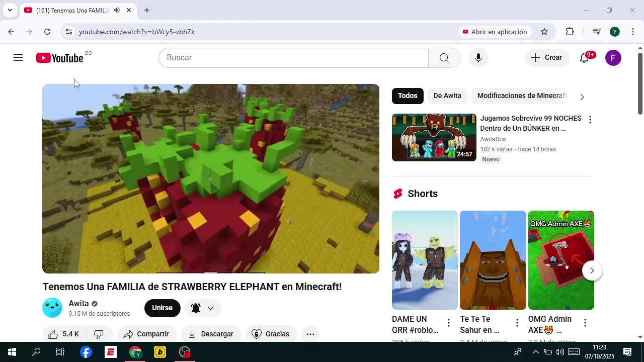Reload the page
Image resolution: width=644 pixels, height=362 pixels.
(47, 32)
